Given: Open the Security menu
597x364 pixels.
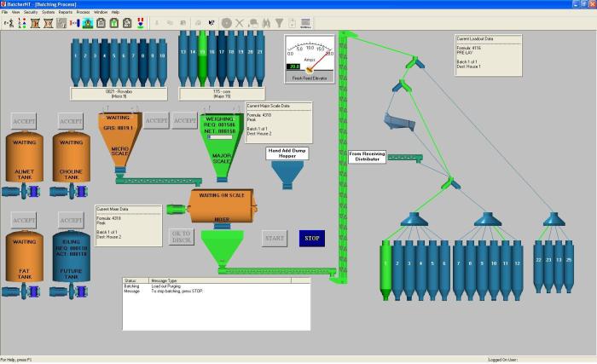Looking at the screenshot, I should tap(30, 13).
